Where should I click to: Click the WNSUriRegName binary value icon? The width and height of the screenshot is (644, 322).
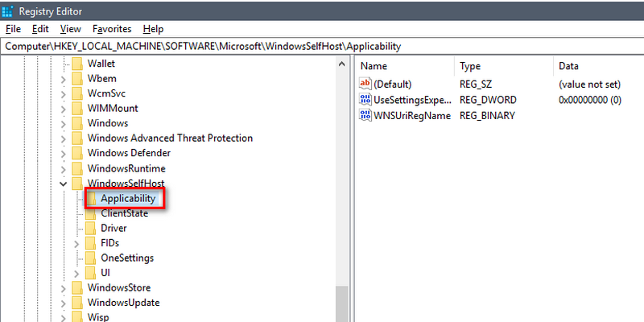click(365, 115)
